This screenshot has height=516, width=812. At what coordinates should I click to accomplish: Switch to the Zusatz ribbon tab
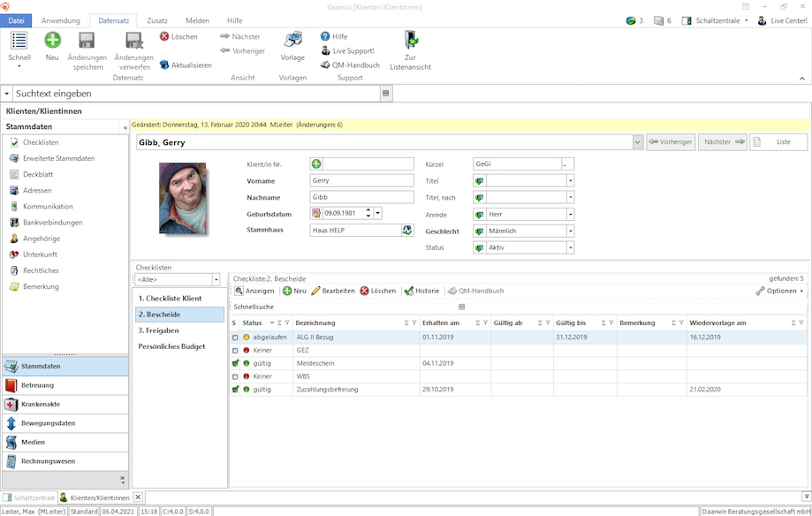click(x=156, y=20)
